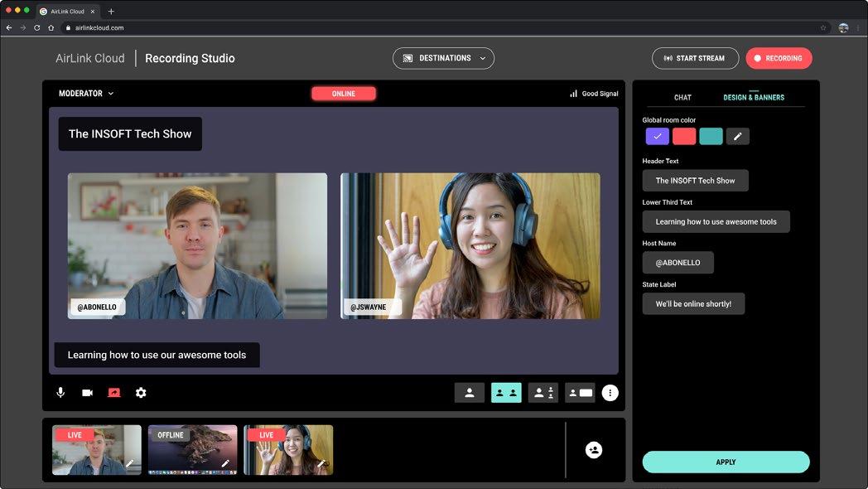868x489 pixels.
Task: Edit the offline thumbnail pencil icon
Action: 226,463
